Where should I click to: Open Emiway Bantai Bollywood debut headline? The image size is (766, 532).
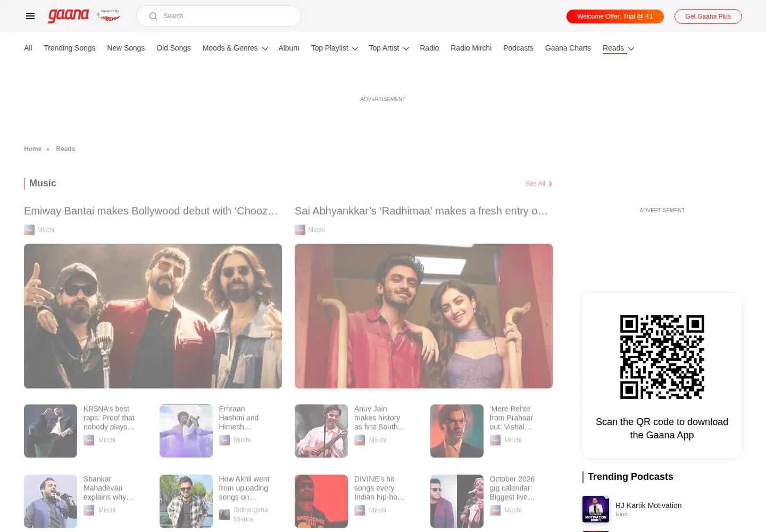(x=151, y=211)
